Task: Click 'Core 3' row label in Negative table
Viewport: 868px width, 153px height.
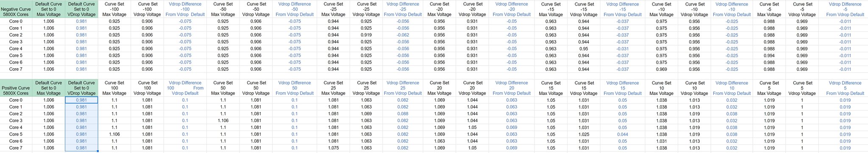Action: 16,42
